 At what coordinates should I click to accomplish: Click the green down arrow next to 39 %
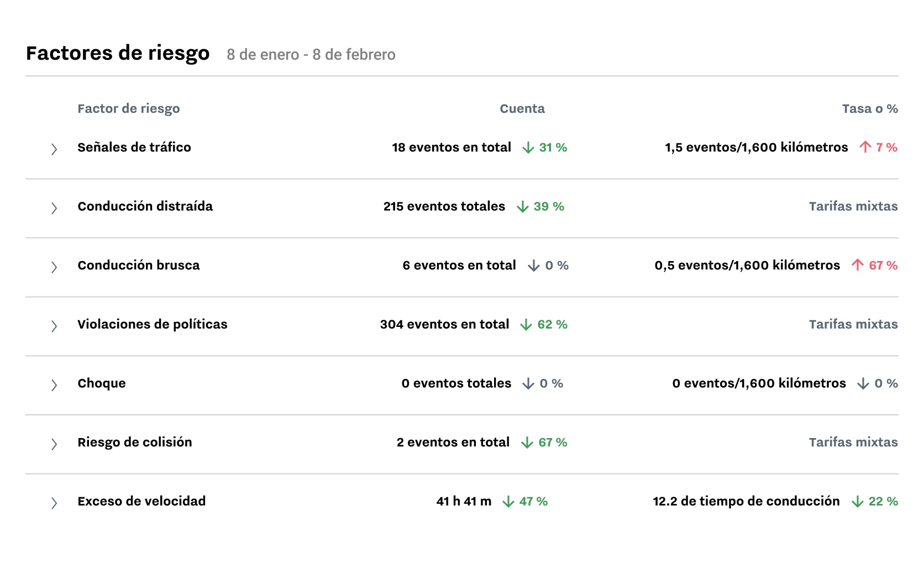coord(522,207)
